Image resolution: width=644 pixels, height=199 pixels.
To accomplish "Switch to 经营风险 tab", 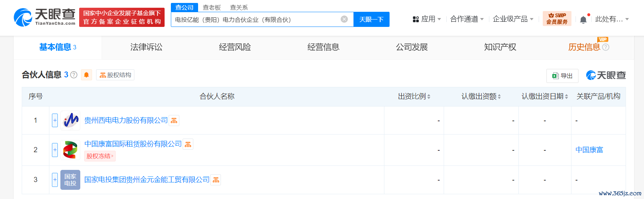I will [235, 47].
